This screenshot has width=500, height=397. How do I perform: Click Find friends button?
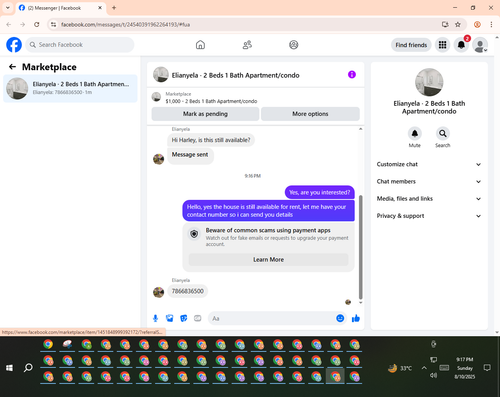tap(411, 45)
